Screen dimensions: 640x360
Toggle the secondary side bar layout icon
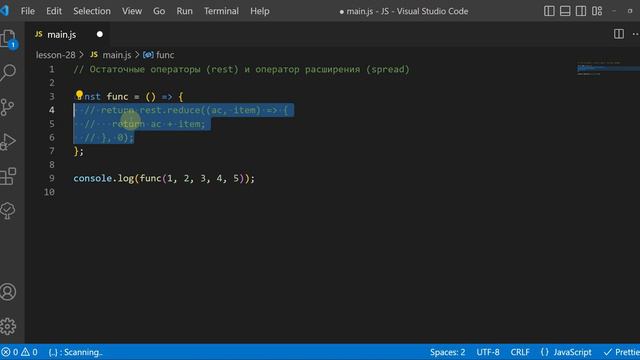click(581, 11)
